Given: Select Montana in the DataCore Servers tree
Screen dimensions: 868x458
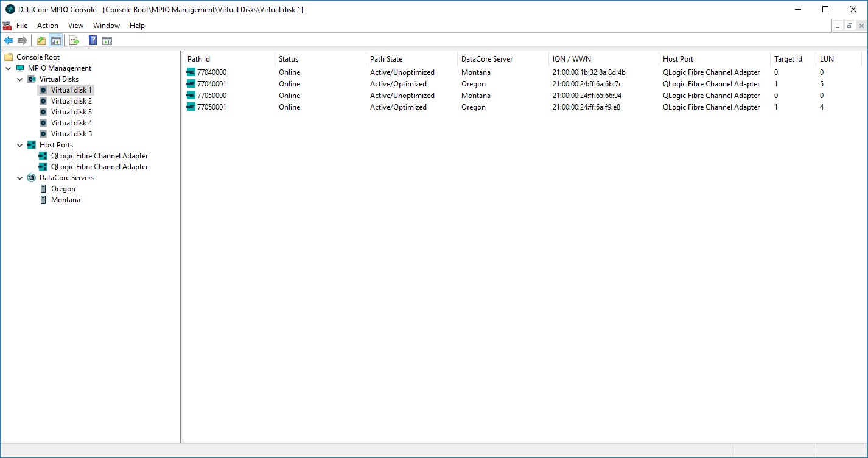Looking at the screenshot, I should [65, 200].
